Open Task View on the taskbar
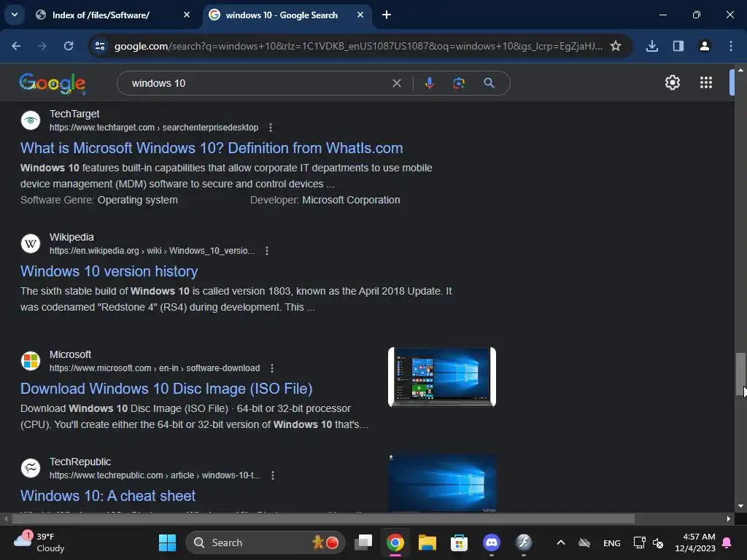Image resolution: width=747 pixels, height=560 pixels. 363,542
